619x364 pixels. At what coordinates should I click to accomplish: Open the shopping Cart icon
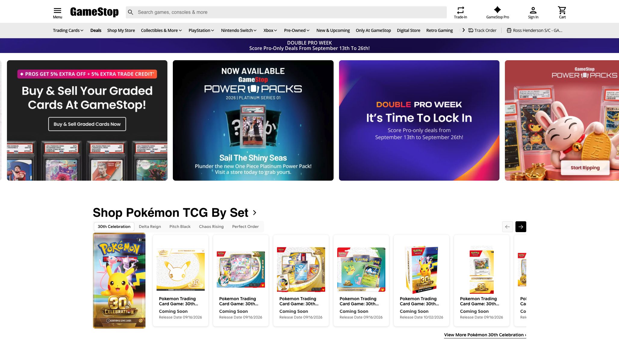[x=562, y=10]
